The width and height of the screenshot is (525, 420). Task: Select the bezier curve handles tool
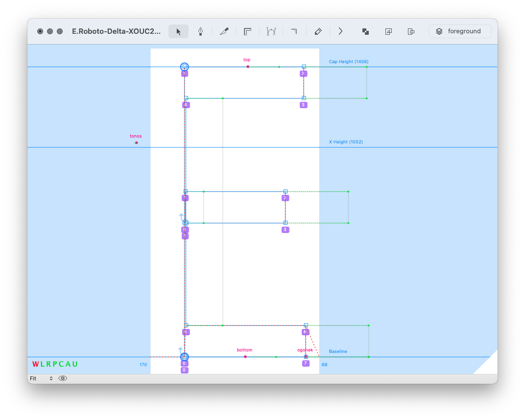coord(271,31)
